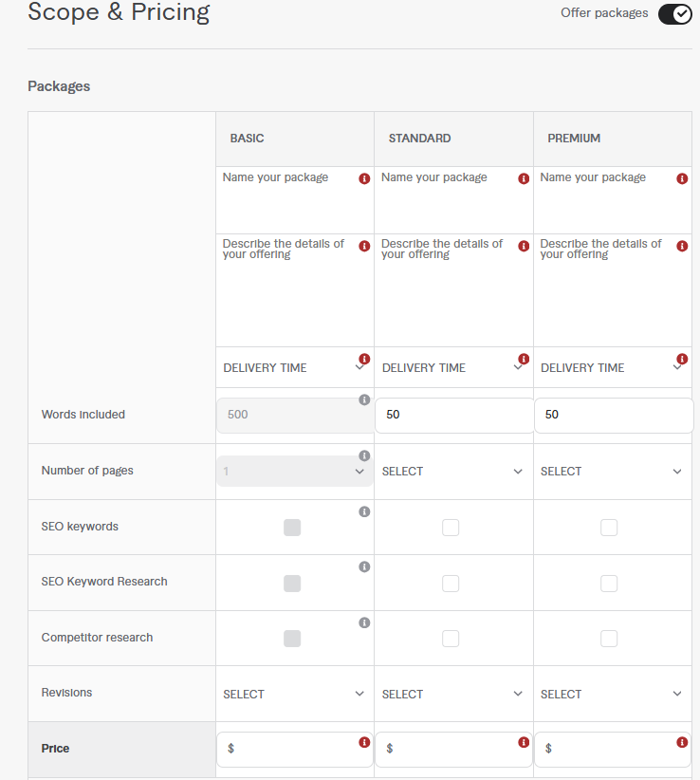Screen dimensions: 700x780
Task: Click gray info icon in Basic SEO keywords row
Action: pos(364,511)
